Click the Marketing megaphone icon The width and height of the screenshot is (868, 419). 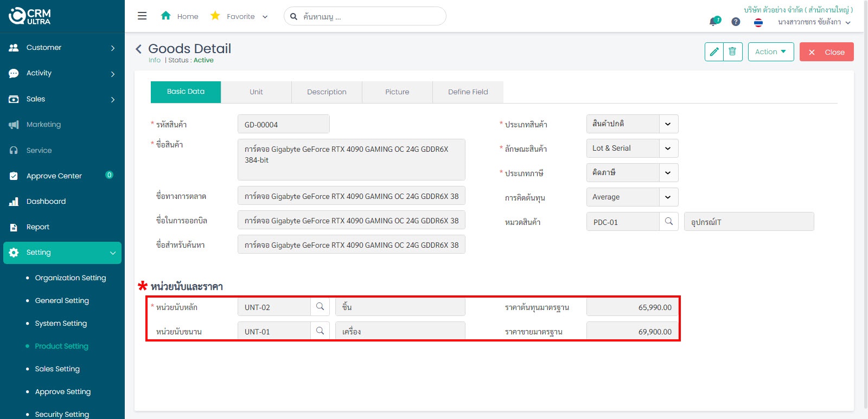(14, 125)
